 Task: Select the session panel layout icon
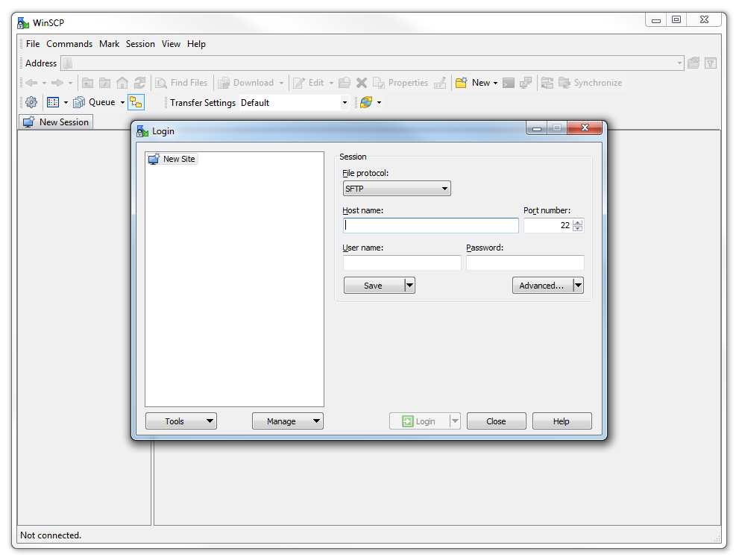[x=54, y=102]
